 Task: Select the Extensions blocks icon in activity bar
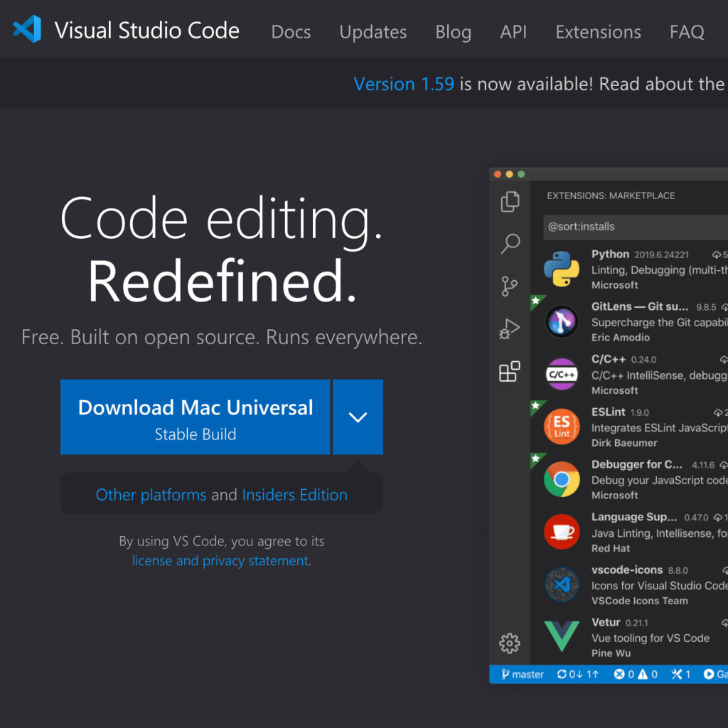(509, 371)
